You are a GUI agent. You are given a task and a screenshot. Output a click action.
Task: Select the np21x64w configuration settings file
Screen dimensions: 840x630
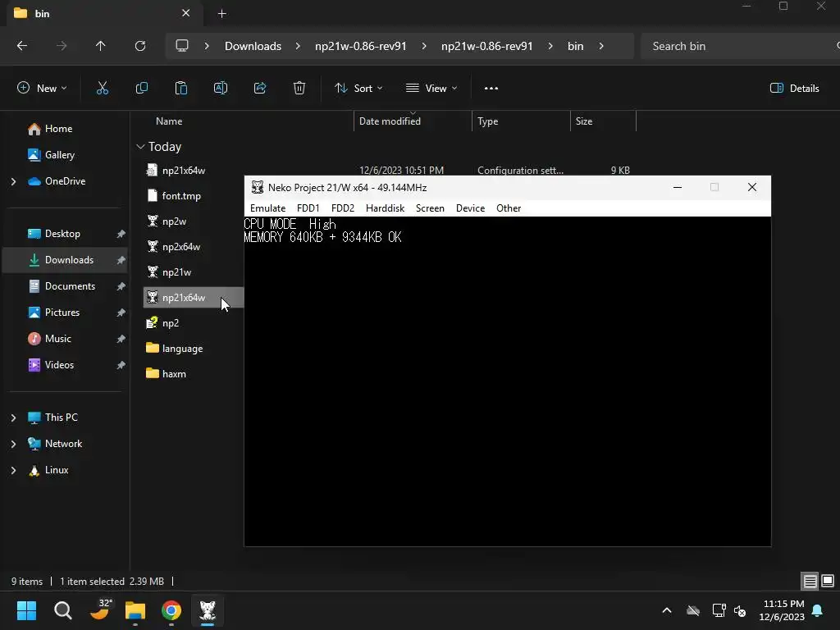184,171
